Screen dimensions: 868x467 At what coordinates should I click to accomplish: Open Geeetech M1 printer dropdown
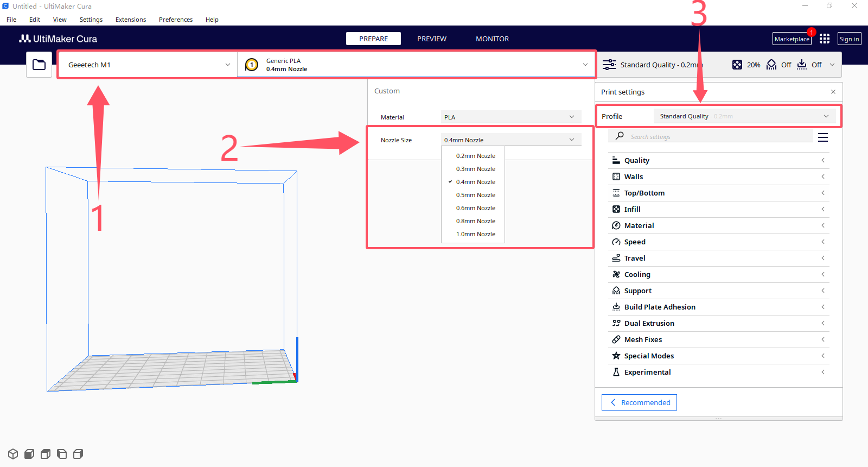(x=148, y=65)
